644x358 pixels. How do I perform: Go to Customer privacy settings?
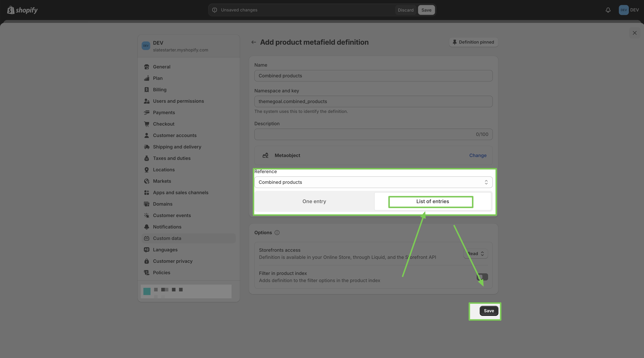click(189, 261)
